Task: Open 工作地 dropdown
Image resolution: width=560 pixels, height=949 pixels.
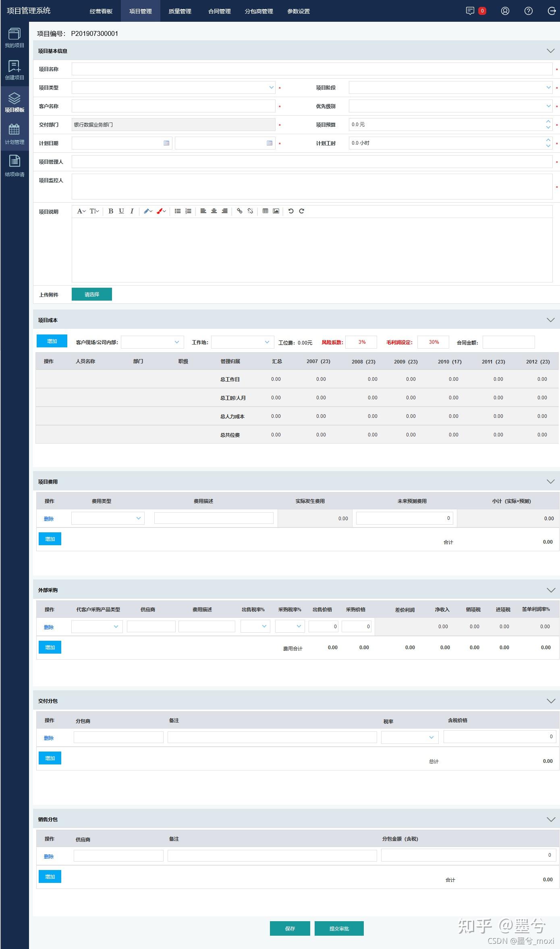Action: tap(243, 342)
